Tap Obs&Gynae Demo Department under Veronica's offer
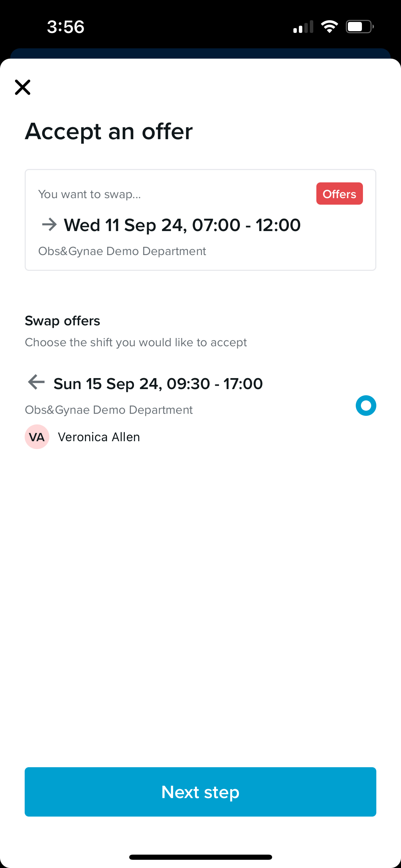Viewport: 401px width, 868px height. tap(109, 410)
